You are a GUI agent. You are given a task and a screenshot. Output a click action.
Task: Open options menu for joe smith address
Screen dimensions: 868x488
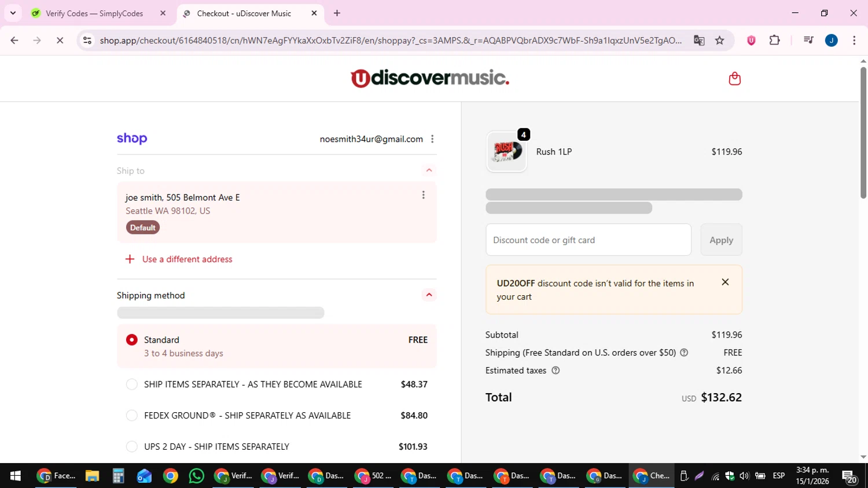point(424,195)
